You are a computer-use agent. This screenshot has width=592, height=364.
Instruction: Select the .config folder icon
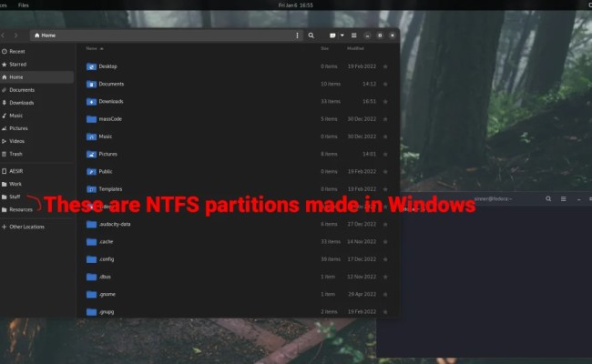(91, 259)
